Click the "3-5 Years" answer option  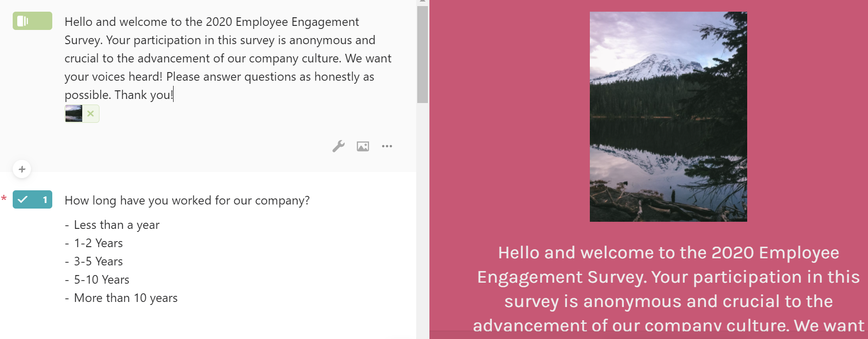(x=98, y=261)
